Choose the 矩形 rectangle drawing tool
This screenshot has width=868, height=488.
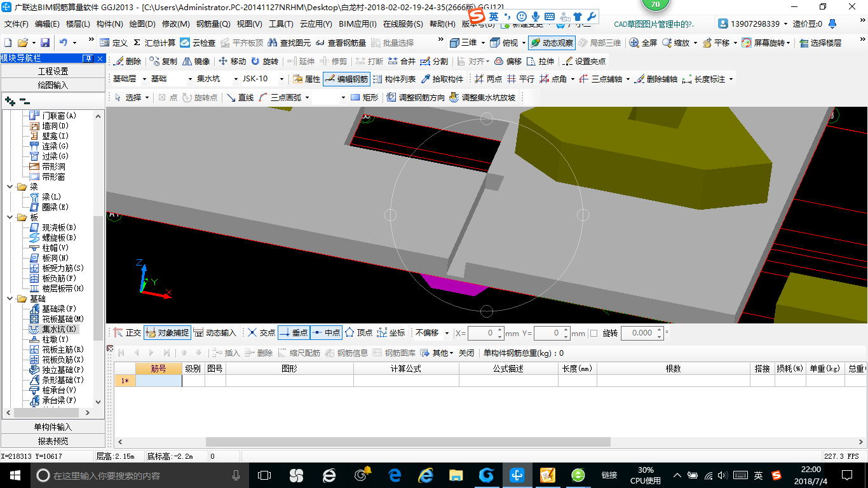coord(364,97)
